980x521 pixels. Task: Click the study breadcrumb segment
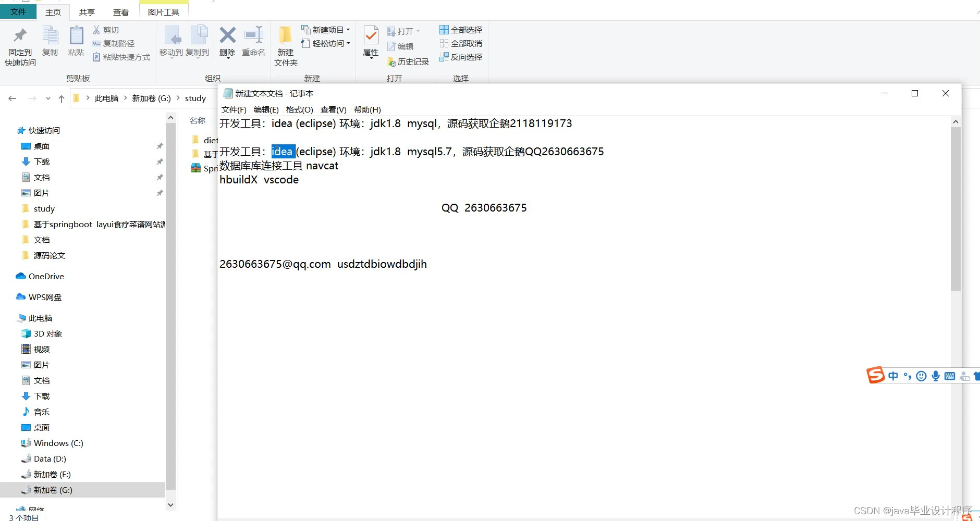pyautogui.click(x=195, y=98)
